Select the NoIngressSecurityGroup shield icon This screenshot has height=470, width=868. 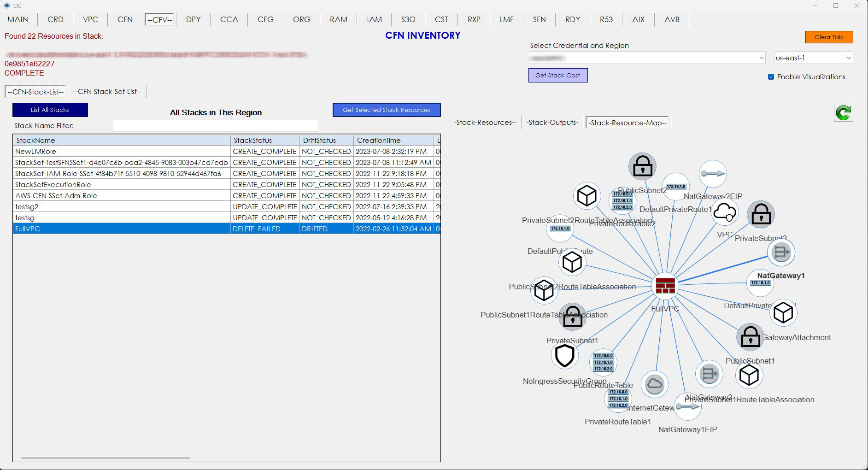point(565,356)
